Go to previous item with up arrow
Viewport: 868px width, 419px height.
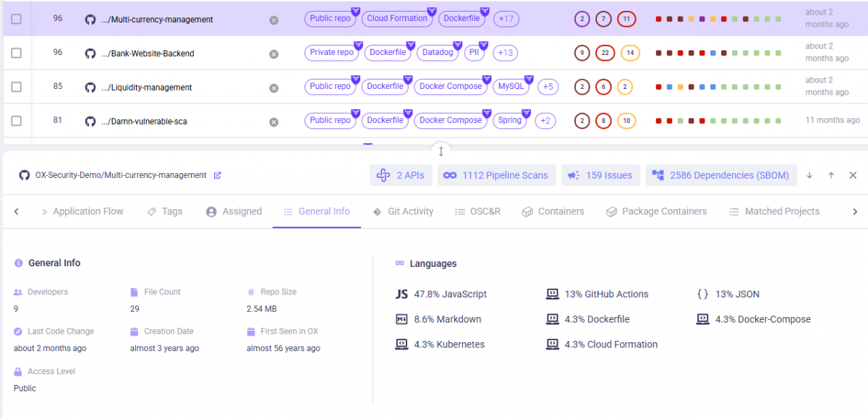coord(831,175)
